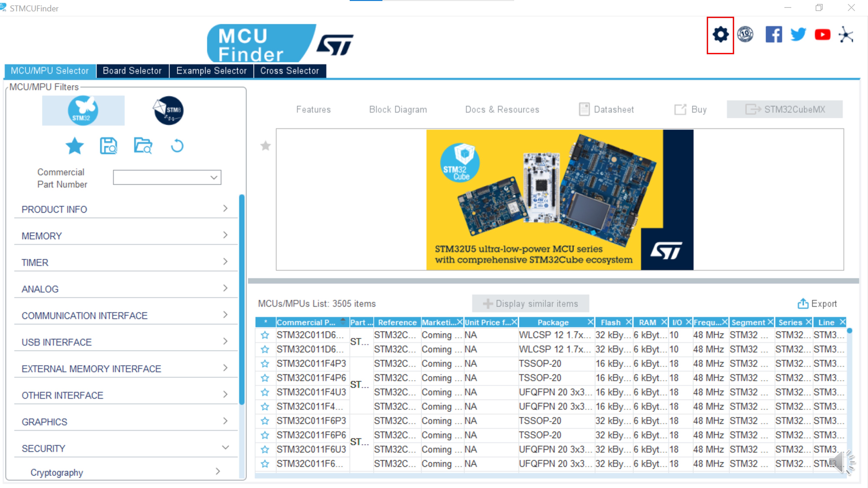The image size is (868, 488).
Task: Click the Export upload icon
Action: [803, 303]
